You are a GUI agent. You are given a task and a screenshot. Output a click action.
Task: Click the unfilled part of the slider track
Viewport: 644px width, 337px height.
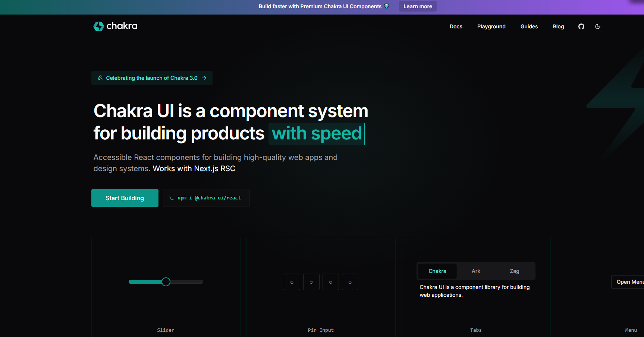(x=186, y=282)
